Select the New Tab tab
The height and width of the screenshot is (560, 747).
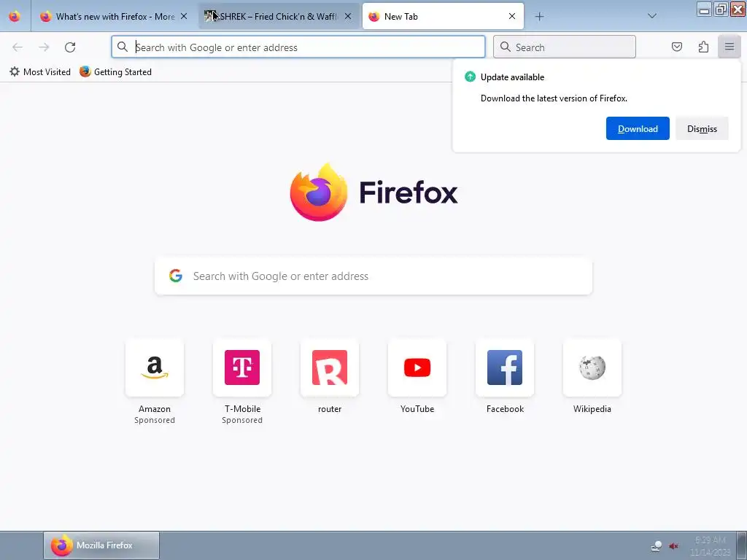(443, 16)
